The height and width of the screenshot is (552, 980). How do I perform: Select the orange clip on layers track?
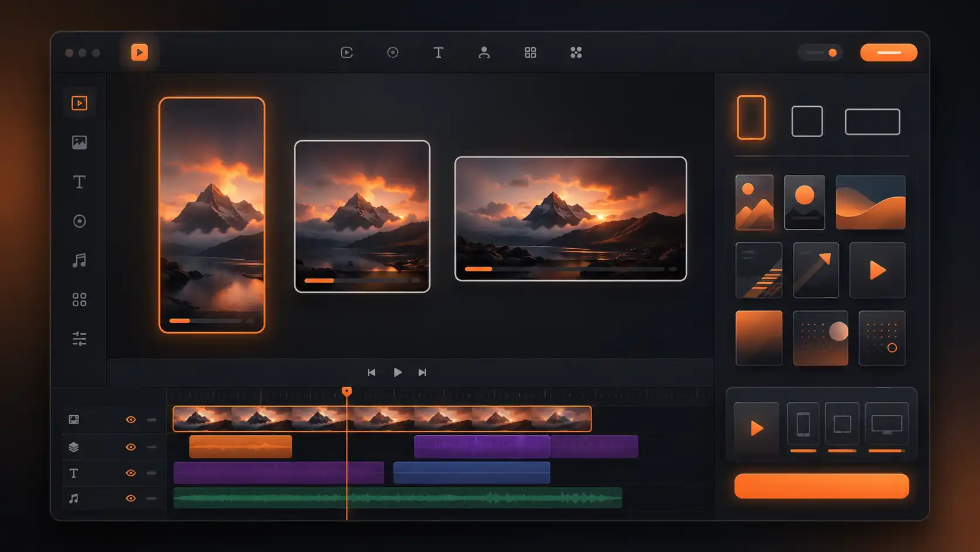click(240, 446)
